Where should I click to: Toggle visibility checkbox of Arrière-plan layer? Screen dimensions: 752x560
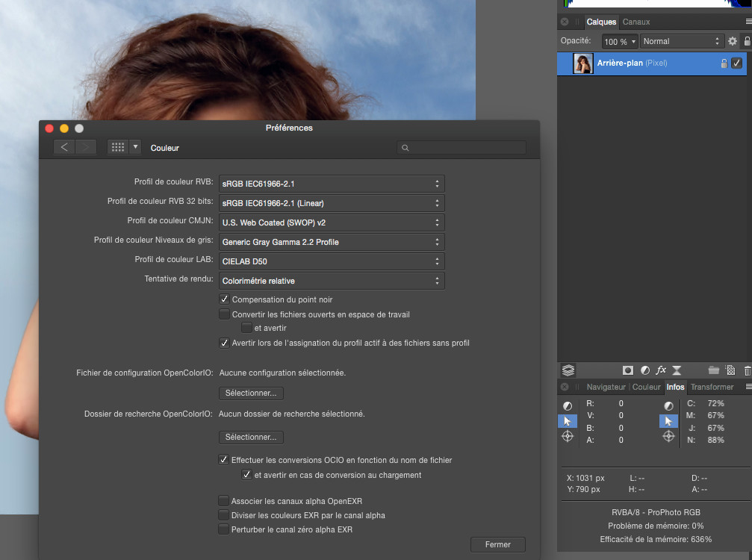point(737,63)
